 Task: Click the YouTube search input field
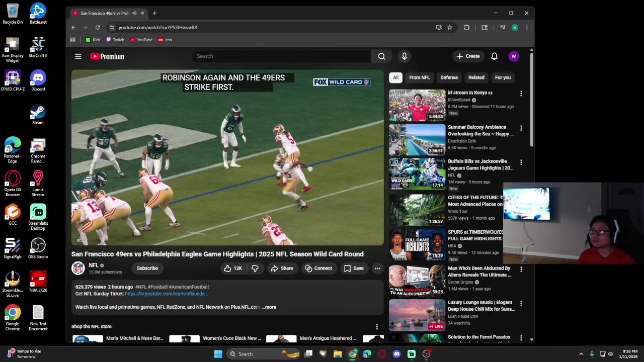coord(281,56)
